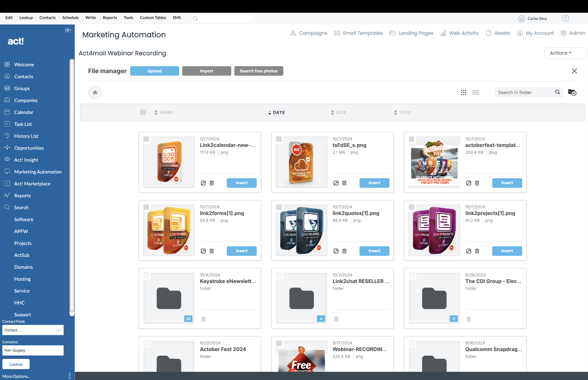
Task: Switch to grid view layout
Action: coord(463,92)
